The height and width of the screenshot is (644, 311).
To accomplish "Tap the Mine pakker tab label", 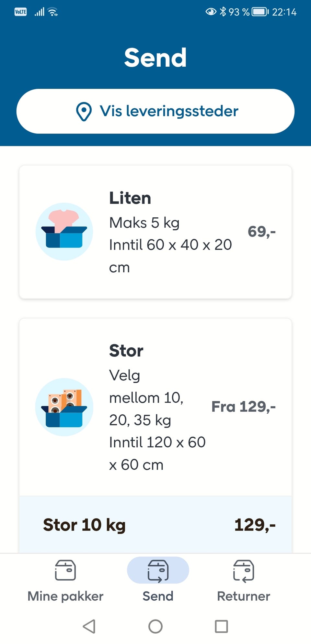I will 65,596.
